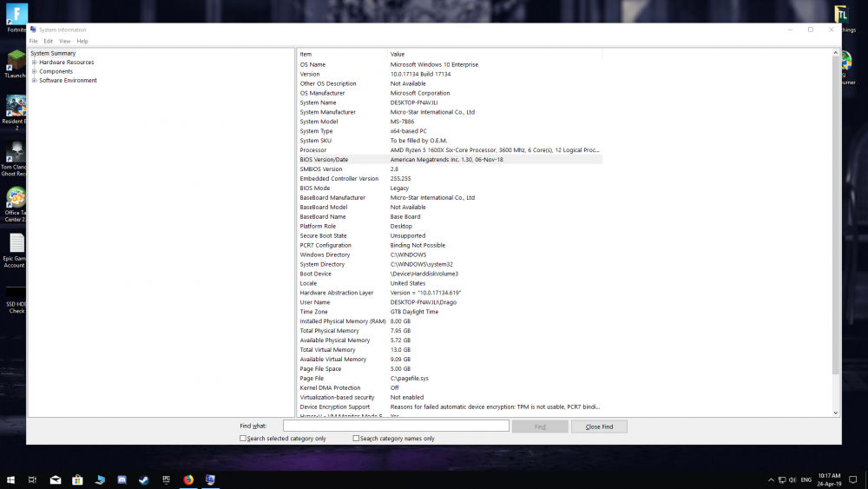This screenshot has height=489, width=868.
Task: Open network status tray icon
Action: coord(782,479)
